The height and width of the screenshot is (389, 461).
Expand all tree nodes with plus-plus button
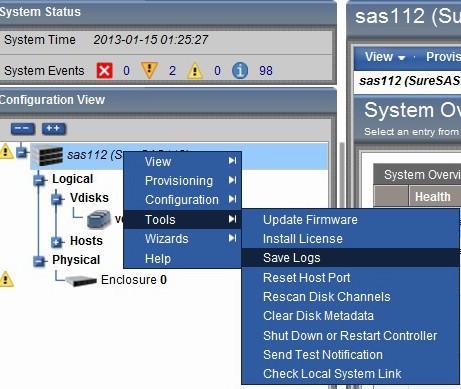[x=54, y=129]
